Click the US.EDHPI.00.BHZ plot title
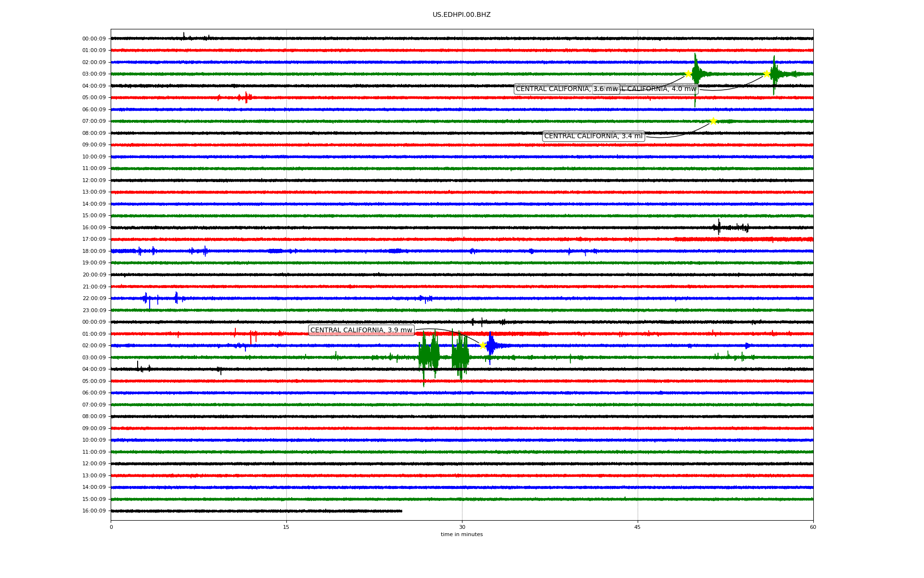 pyautogui.click(x=462, y=15)
